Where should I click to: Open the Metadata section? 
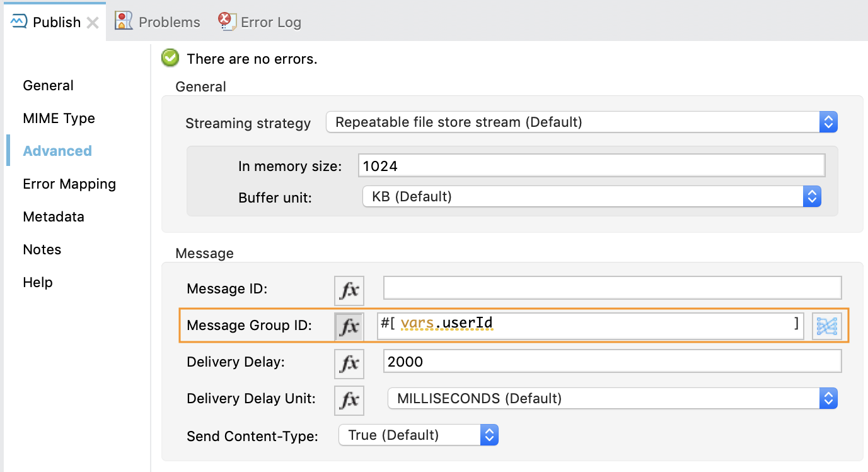point(54,216)
